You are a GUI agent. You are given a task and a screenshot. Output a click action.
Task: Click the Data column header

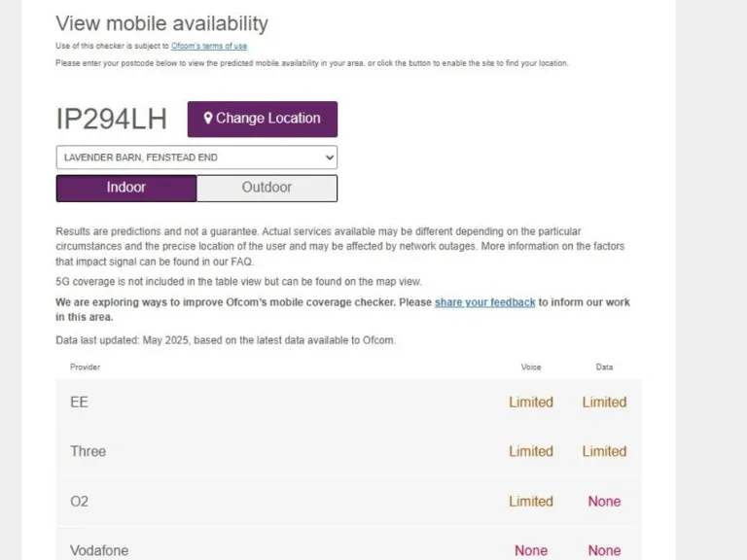[x=604, y=367]
